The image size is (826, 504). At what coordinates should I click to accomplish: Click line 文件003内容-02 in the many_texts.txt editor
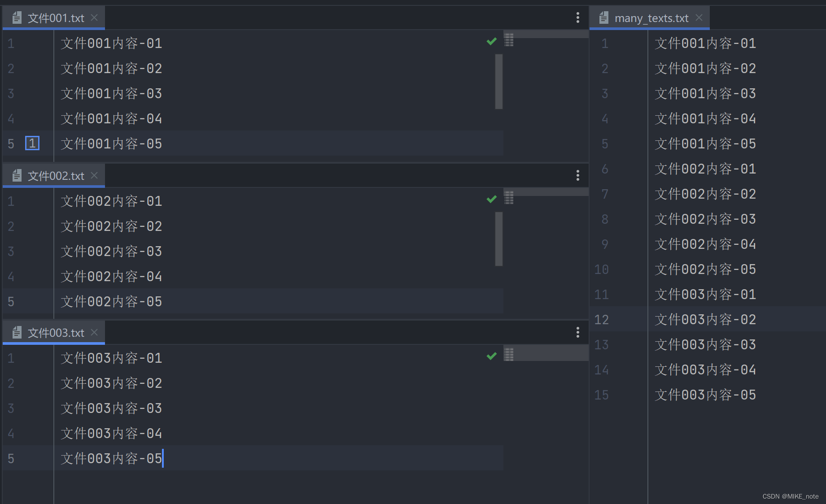tap(705, 320)
